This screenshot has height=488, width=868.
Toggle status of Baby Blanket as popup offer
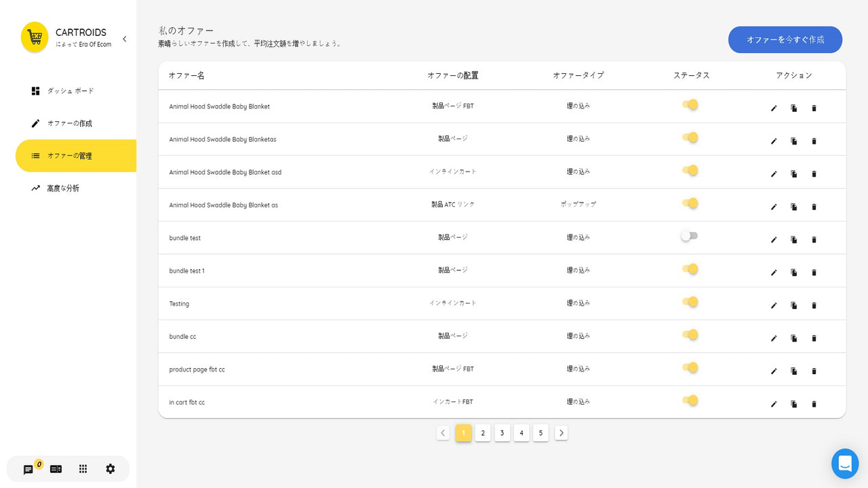690,203
